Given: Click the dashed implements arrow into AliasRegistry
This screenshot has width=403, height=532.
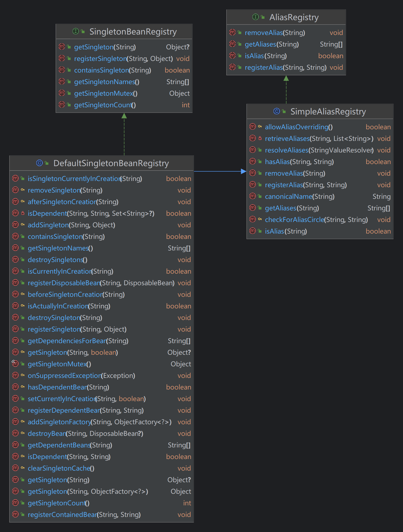Looking at the screenshot, I should pyautogui.click(x=286, y=89).
